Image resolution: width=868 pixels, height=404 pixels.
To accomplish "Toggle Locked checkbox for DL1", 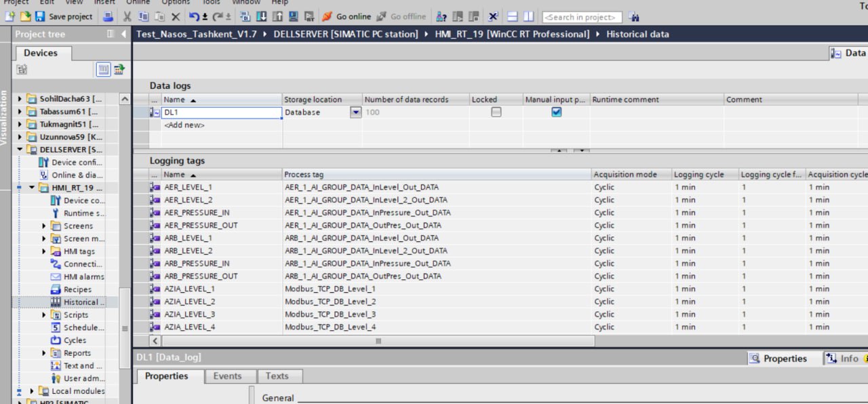I will pos(496,112).
